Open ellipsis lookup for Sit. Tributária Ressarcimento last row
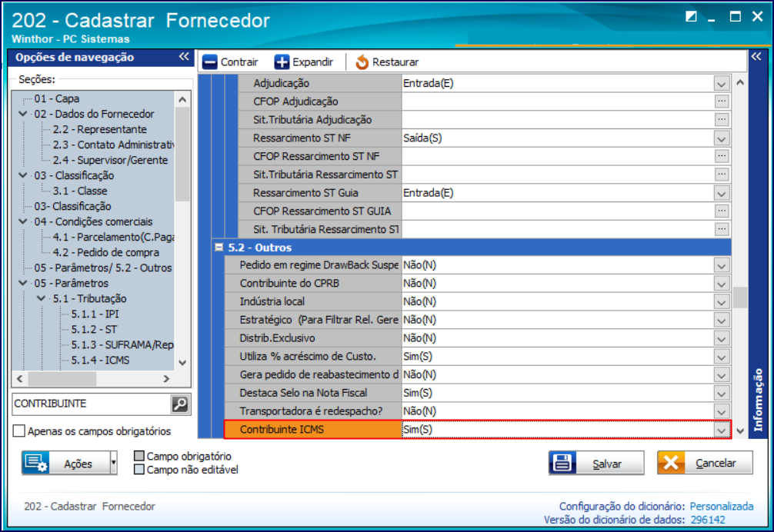 (x=722, y=229)
